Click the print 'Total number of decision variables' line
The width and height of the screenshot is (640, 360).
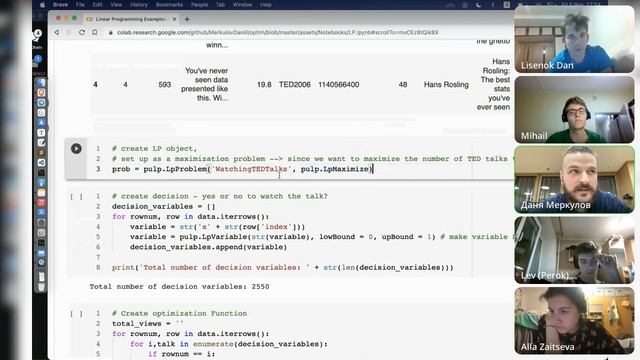[x=283, y=268]
